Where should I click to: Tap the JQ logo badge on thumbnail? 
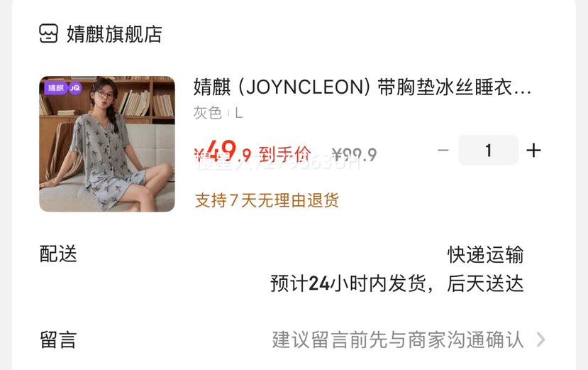pos(75,88)
